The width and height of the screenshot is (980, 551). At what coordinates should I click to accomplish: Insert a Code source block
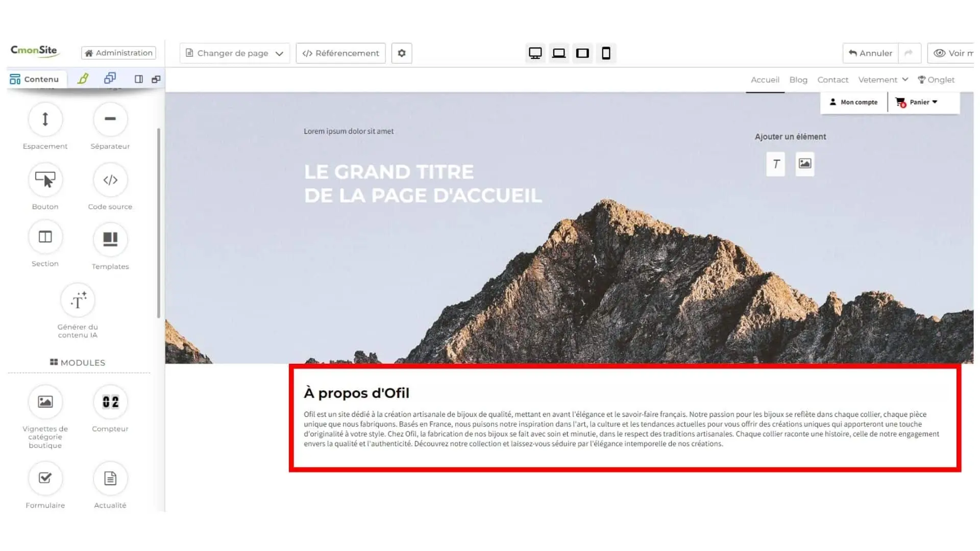pos(110,180)
